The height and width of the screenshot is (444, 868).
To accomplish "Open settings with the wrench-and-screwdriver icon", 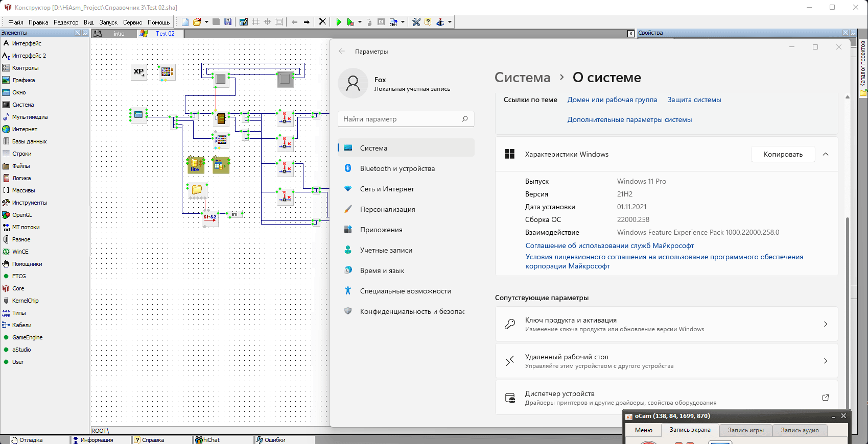I will tap(416, 22).
